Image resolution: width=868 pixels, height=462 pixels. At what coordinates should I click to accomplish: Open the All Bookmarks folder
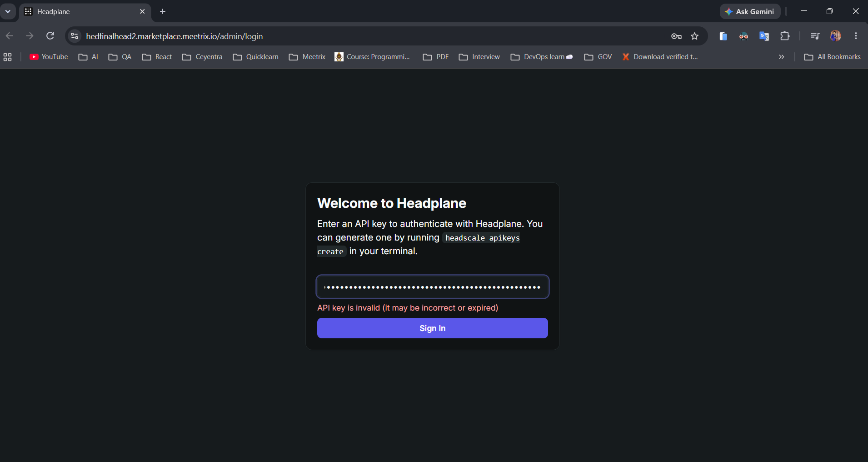click(x=833, y=57)
